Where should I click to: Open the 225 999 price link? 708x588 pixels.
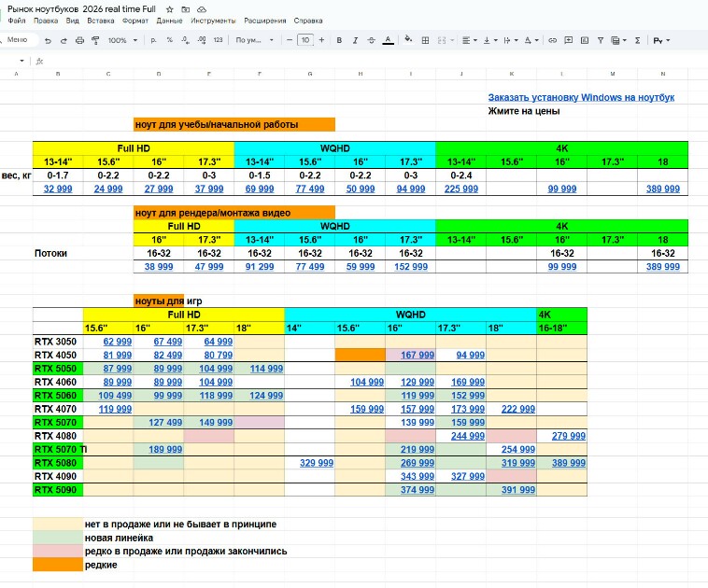click(461, 189)
